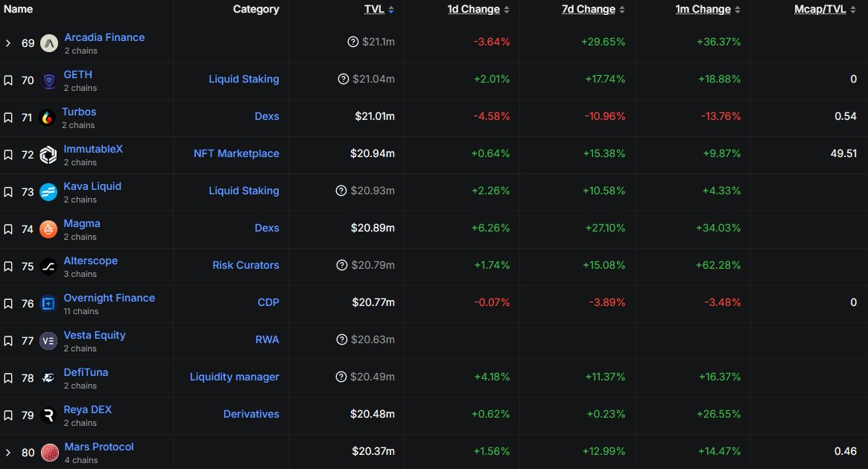Click the Arcadia Finance logo icon
Image resolution: width=868 pixels, height=469 pixels.
(x=49, y=43)
